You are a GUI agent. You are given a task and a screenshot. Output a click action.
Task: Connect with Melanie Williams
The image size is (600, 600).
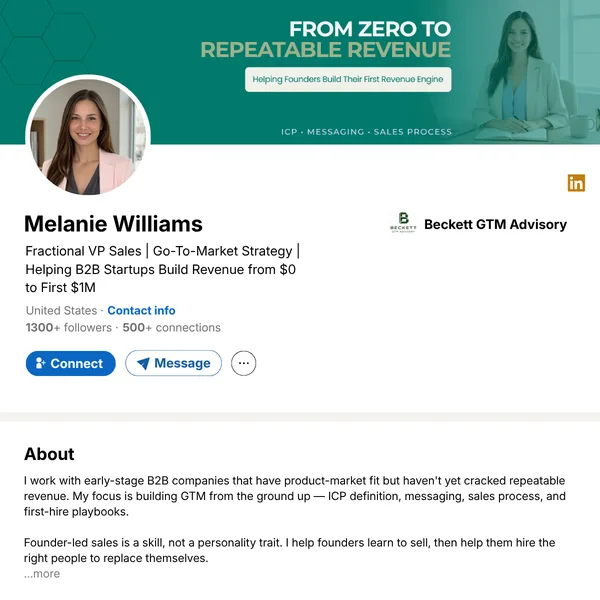[70, 363]
